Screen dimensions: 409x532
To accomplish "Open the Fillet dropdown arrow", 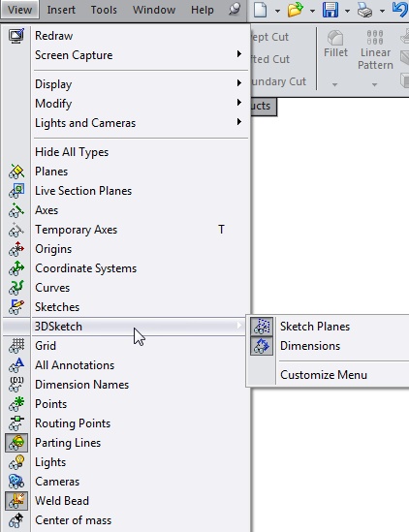I will pos(334,84).
